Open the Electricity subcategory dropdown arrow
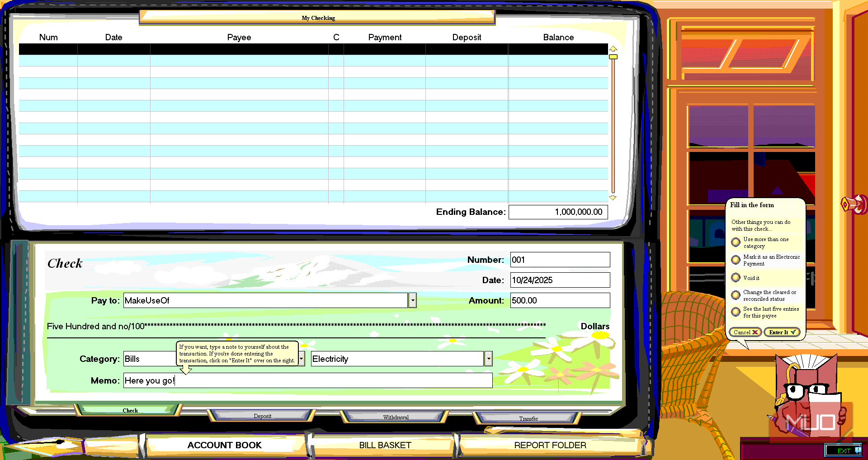Image resolution: width=868 pixels, height=460 pixels. (x=488, y=359)
